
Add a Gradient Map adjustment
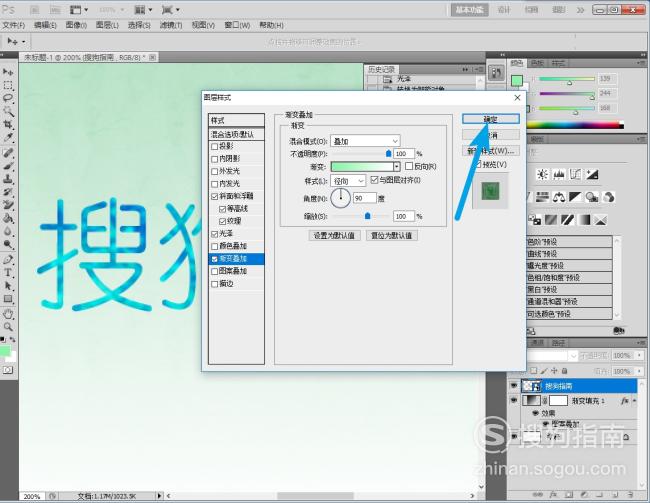(x=585, y=219)
